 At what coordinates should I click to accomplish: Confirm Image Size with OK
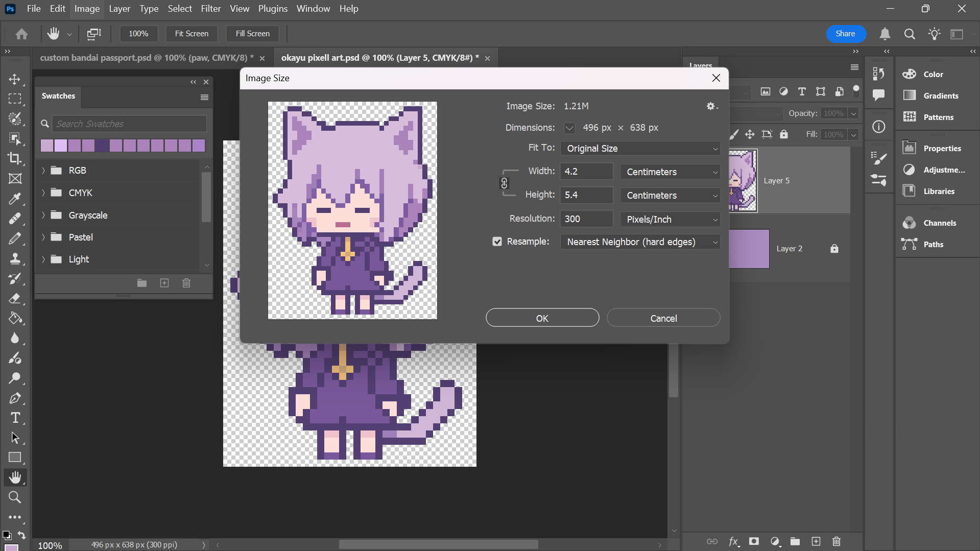tap(542, 318)
